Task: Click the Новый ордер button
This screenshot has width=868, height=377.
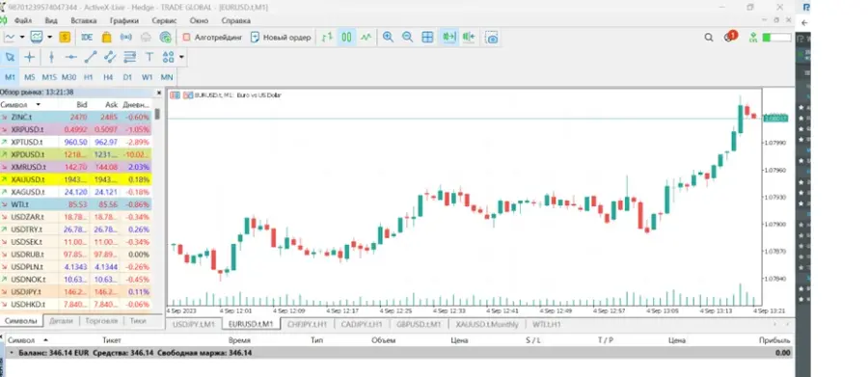Action: point(280,37)
